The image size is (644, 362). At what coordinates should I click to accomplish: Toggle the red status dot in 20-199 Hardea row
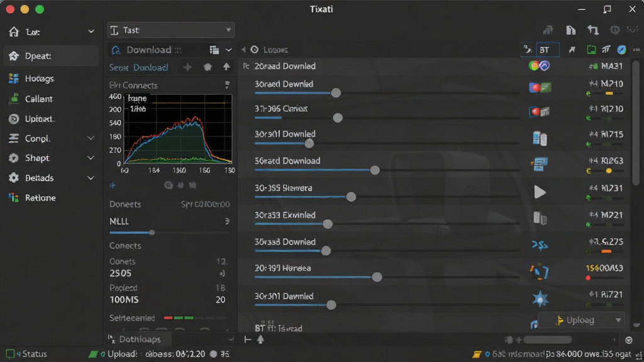588,278
